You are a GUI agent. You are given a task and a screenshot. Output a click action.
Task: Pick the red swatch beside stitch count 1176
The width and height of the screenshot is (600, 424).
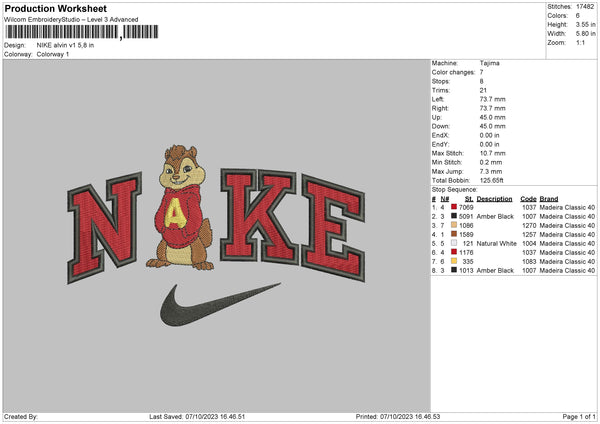454,252
